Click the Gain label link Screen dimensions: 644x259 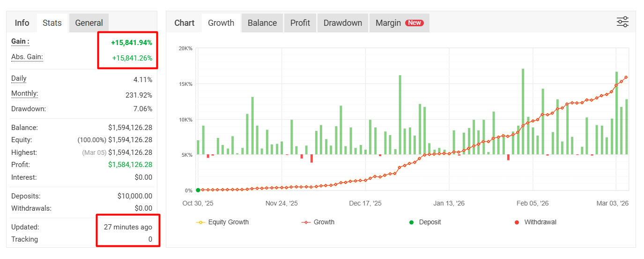click(20, 41)
